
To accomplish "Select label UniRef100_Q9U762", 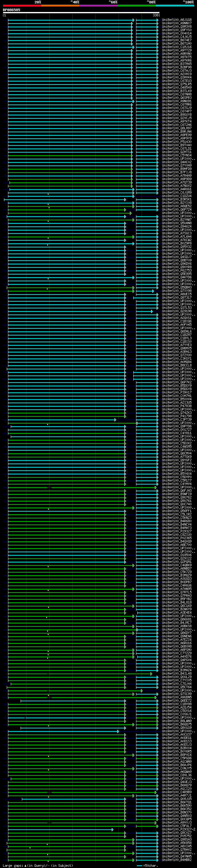I will (176, 497).
